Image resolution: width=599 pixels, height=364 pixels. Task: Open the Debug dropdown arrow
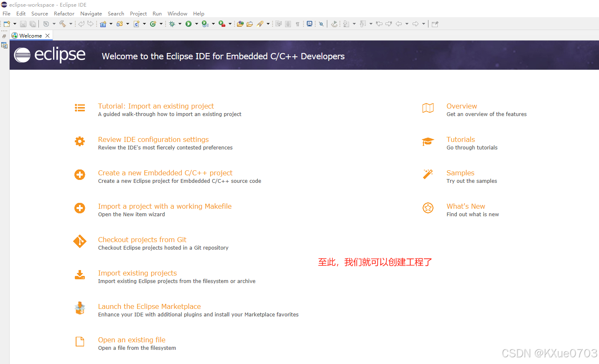point(180,24)
